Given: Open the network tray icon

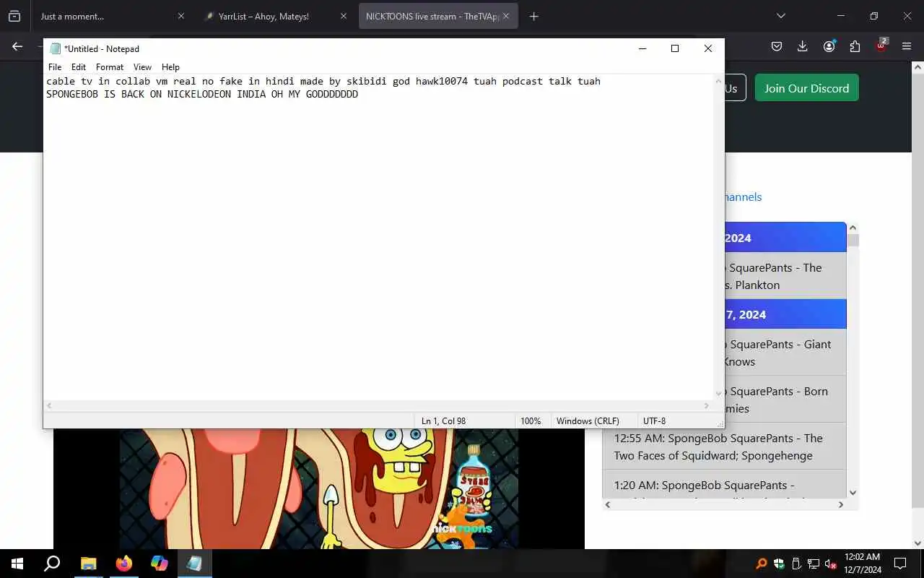Looking at the screenshot, I should 814,564.
